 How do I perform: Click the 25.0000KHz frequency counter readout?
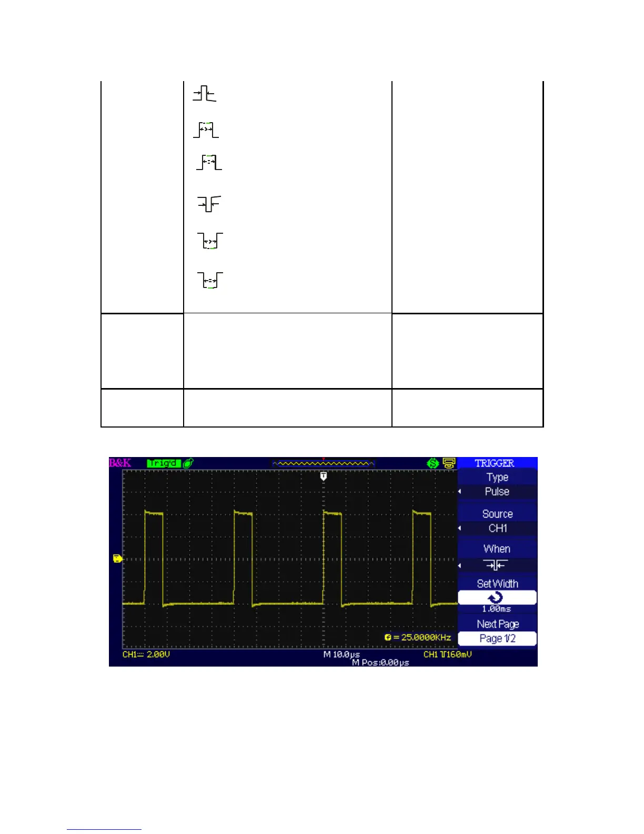[418, 637]
